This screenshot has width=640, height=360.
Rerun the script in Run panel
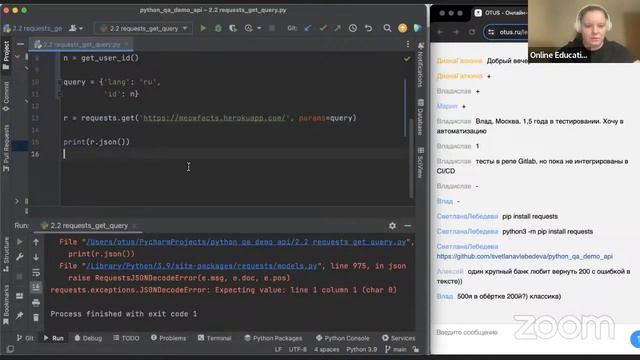pos(19,242)
